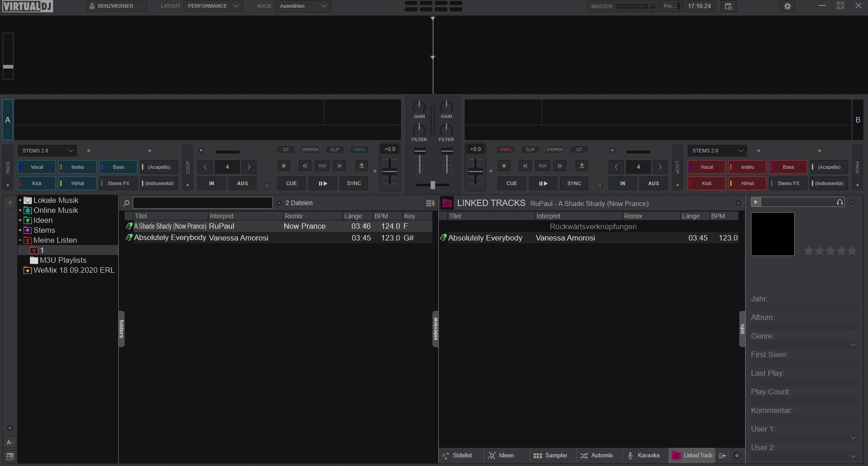This screenshot has height=466, width=868.
Task: Click SYNC button on deck A
Action: [x=354, y=183]
